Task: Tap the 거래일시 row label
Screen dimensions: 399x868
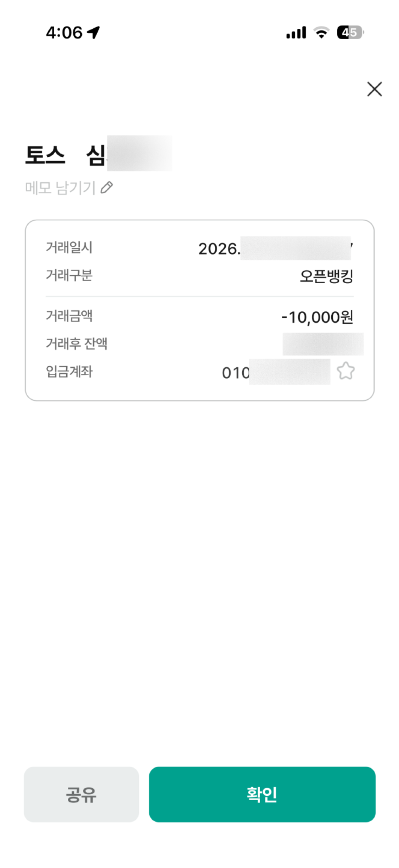Action: pos(69,247)
